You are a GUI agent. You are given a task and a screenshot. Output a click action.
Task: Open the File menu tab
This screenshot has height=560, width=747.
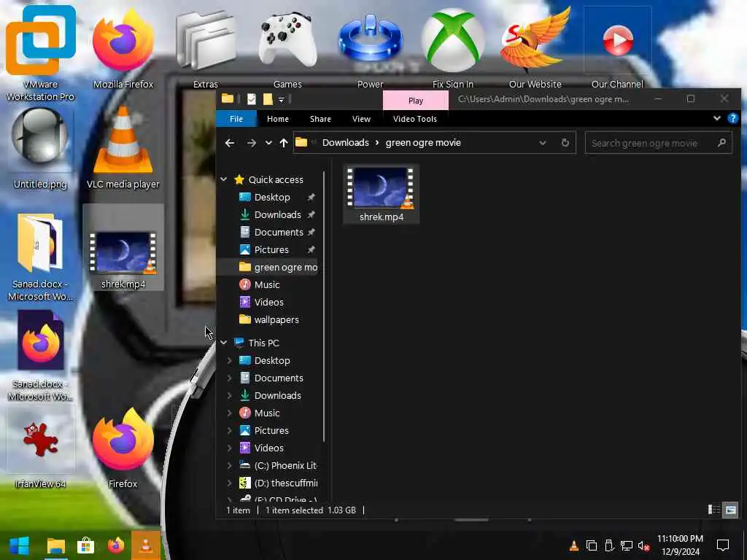click(236, 119)
